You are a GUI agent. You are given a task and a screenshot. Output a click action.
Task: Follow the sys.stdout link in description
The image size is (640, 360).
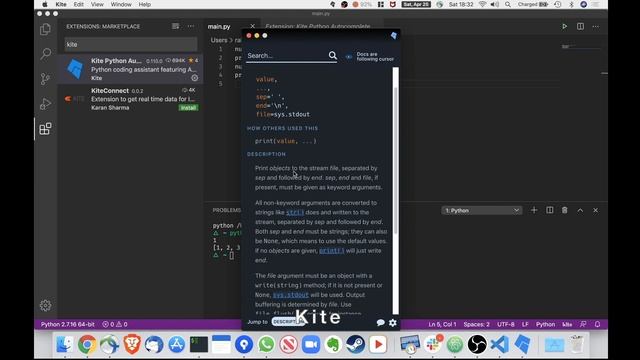point(291,295)
